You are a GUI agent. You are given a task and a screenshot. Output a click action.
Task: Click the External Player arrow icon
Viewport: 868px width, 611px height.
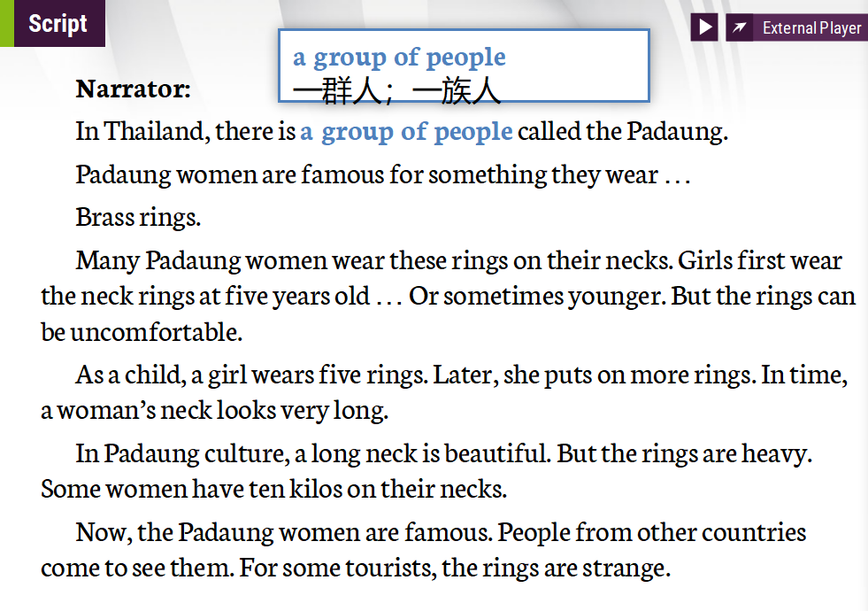[x=740, y=27]
